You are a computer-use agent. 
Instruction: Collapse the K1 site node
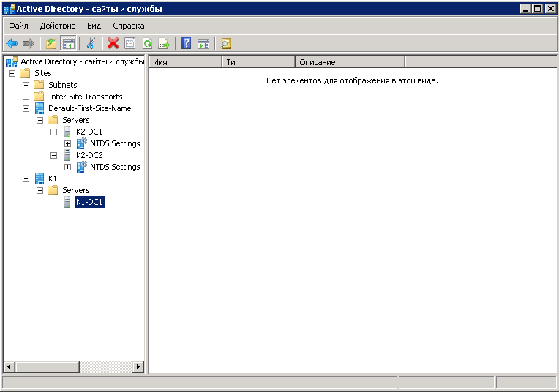pyautogui.click(x=26, y=179)
